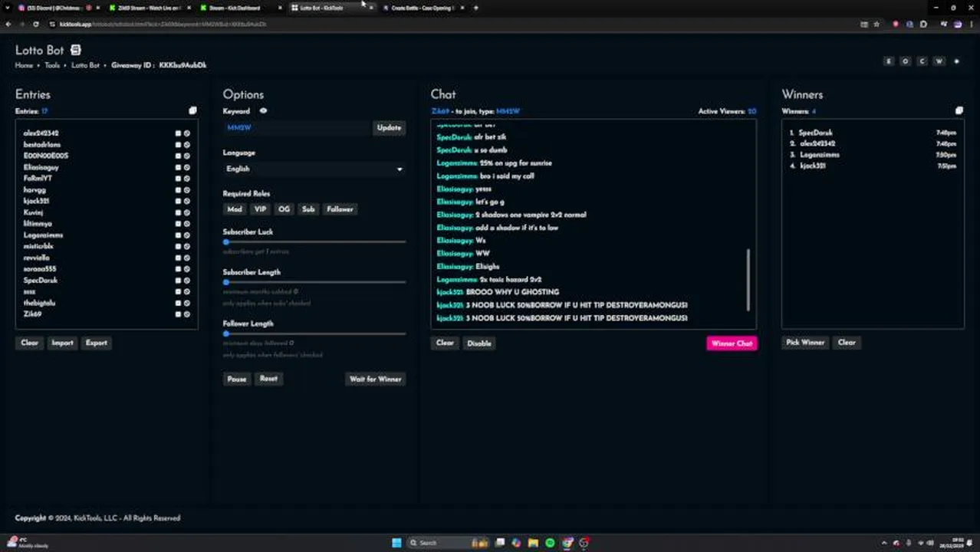Show hidden system tray icons chevron
The image size is (980, 552).
[884, 543]
